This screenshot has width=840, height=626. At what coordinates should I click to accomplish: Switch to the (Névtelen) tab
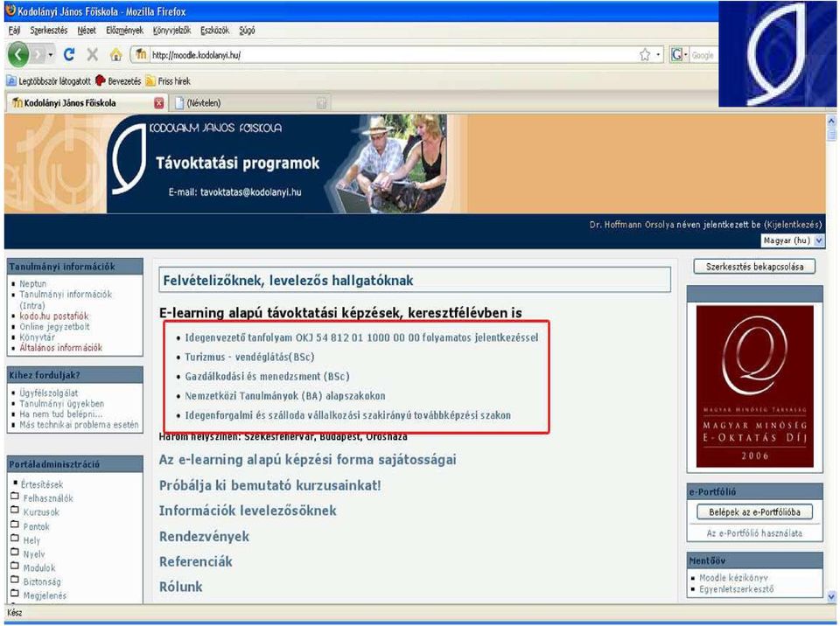pyautogui.click(x=249, y=103)
